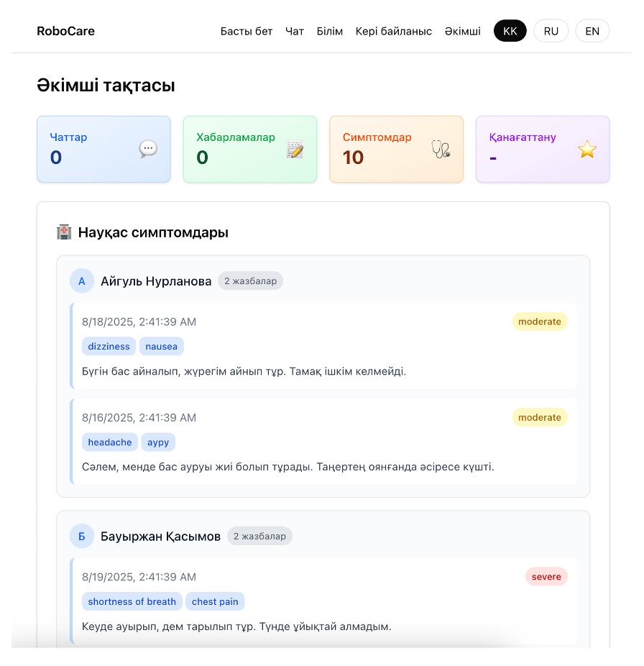The image size is (644, 666).
Task: Open the Білім navigation item
Action: 330,31
